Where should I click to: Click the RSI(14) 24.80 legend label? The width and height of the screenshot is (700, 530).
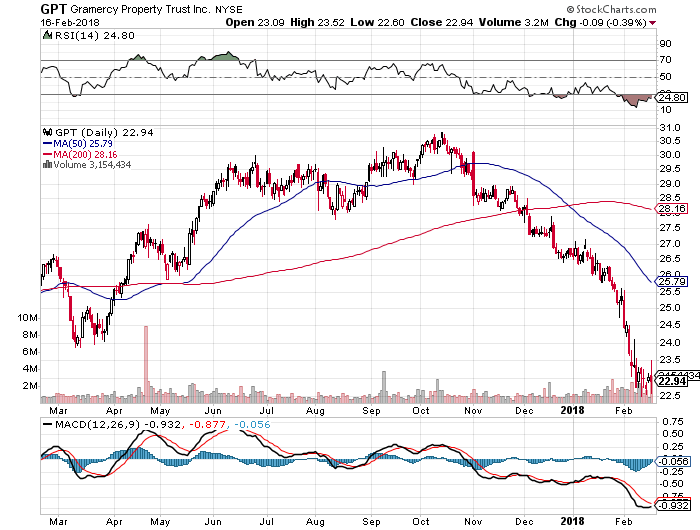point(95,35)
